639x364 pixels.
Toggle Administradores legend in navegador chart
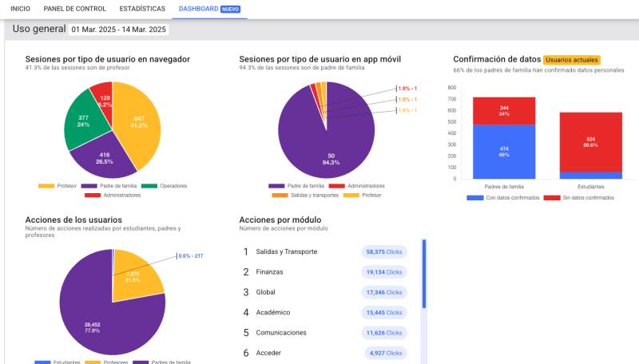pyautogui.click(x=113, y=196)
